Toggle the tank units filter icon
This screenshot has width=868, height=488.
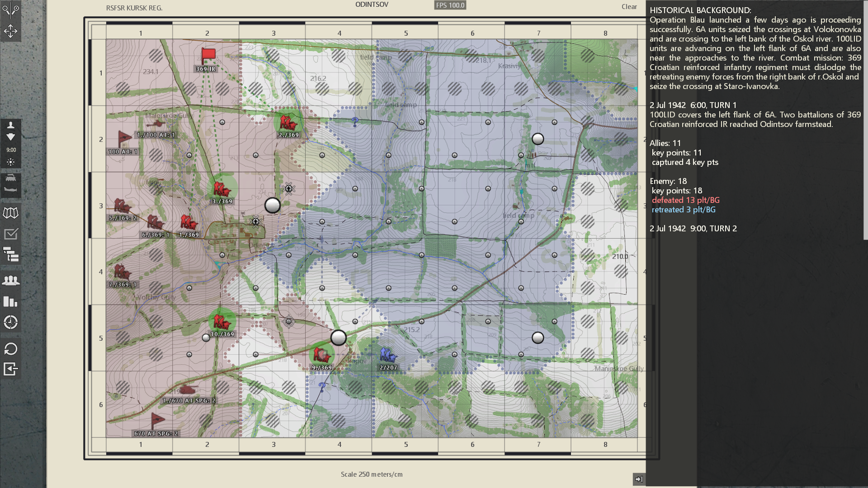click(x=10, y=178)
